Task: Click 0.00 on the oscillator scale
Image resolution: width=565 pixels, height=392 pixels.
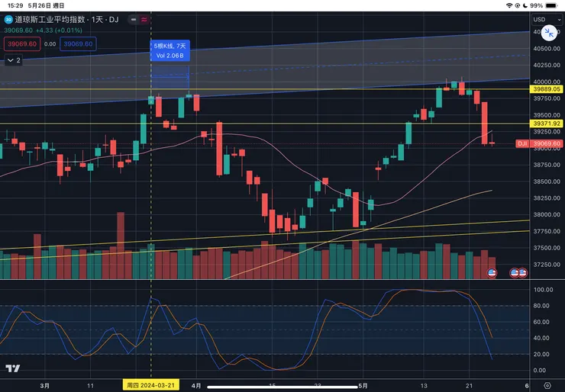Action: tap(540, 370)
